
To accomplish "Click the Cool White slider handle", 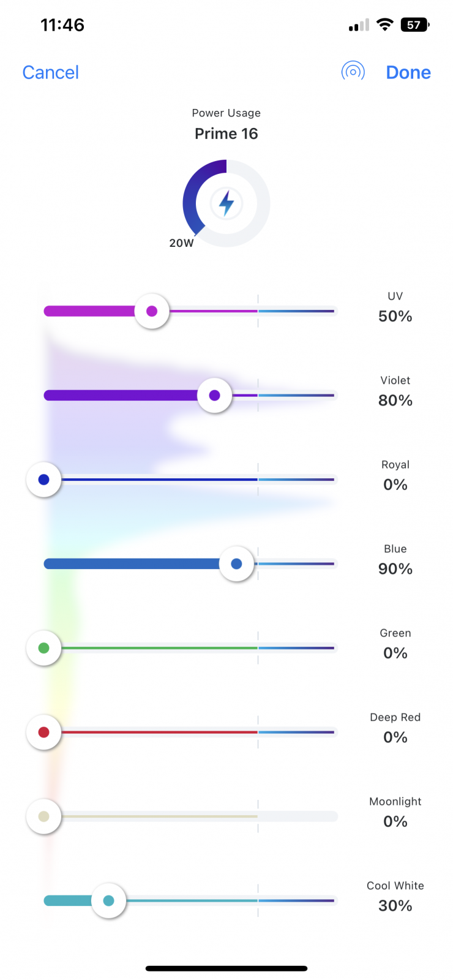I will point(108,900).
